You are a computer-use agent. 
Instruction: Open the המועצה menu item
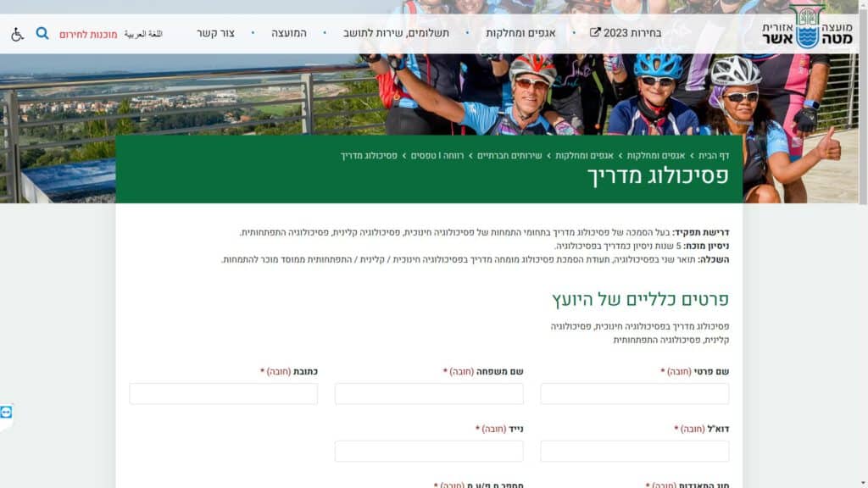coord(289,33)
